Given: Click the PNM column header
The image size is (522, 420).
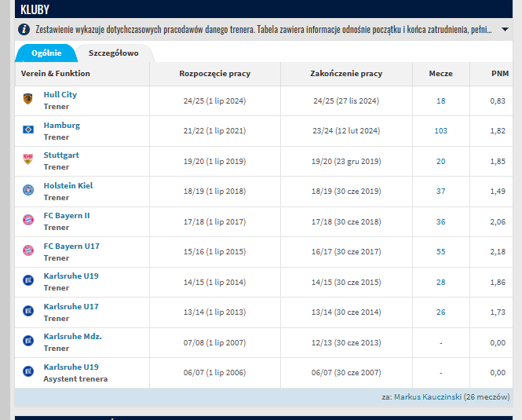Looking at the screenshot, I should pyautogui.click(x=500, y=74).
